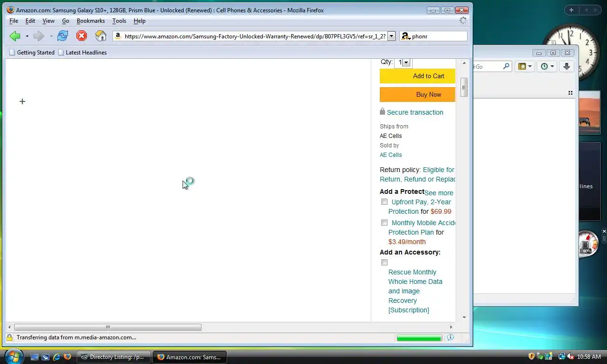
Task: Click the horizontal scrollbar right arrow
Action: (x=451, y=327)
